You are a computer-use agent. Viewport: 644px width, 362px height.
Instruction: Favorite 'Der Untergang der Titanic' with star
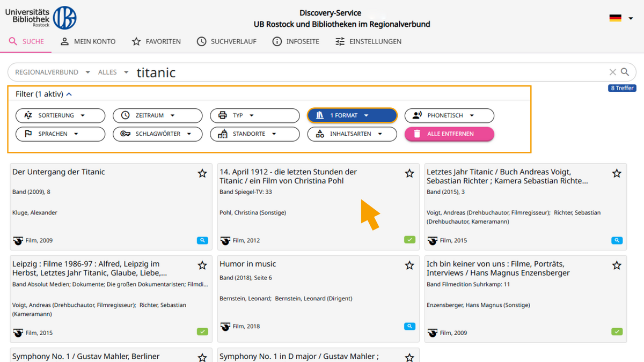pos(202,173)
